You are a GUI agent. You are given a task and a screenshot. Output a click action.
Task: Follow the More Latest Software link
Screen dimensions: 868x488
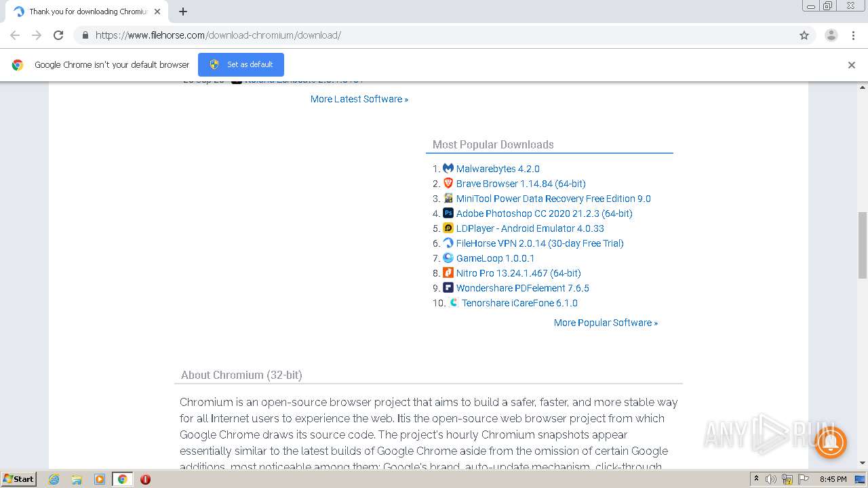[359, 99]
